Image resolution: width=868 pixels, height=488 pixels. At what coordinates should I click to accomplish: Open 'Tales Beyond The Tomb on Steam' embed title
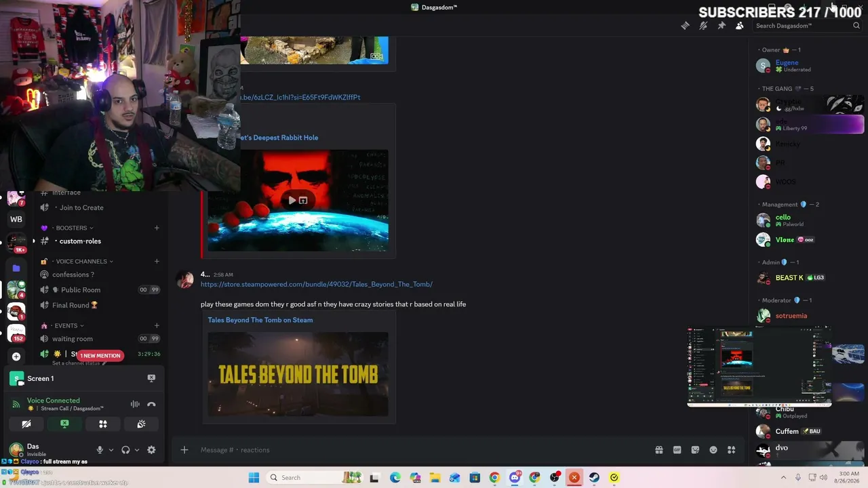coord(260,320)
